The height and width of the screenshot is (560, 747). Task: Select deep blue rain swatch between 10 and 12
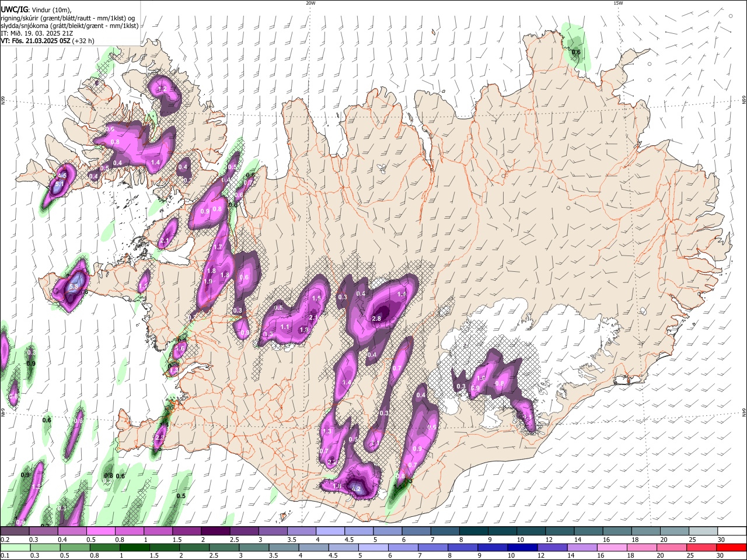pyautogui.click(x=521, y=548)
